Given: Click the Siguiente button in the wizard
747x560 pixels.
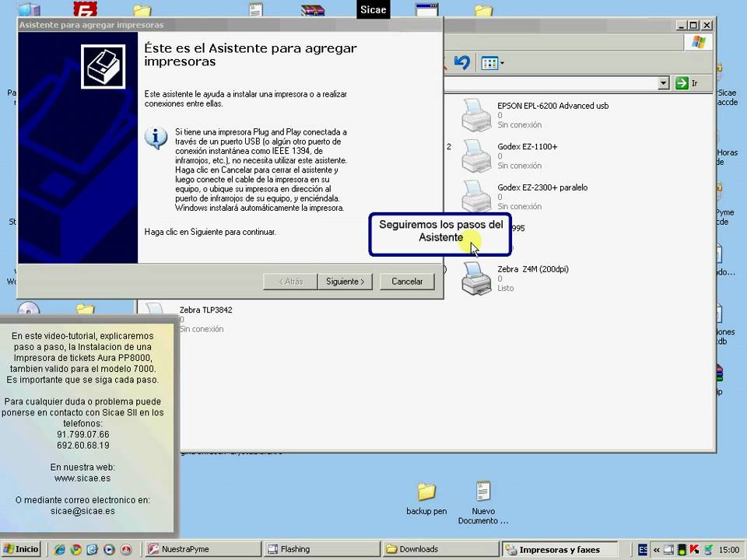Looking at the screenshot, I should [345, 282].
